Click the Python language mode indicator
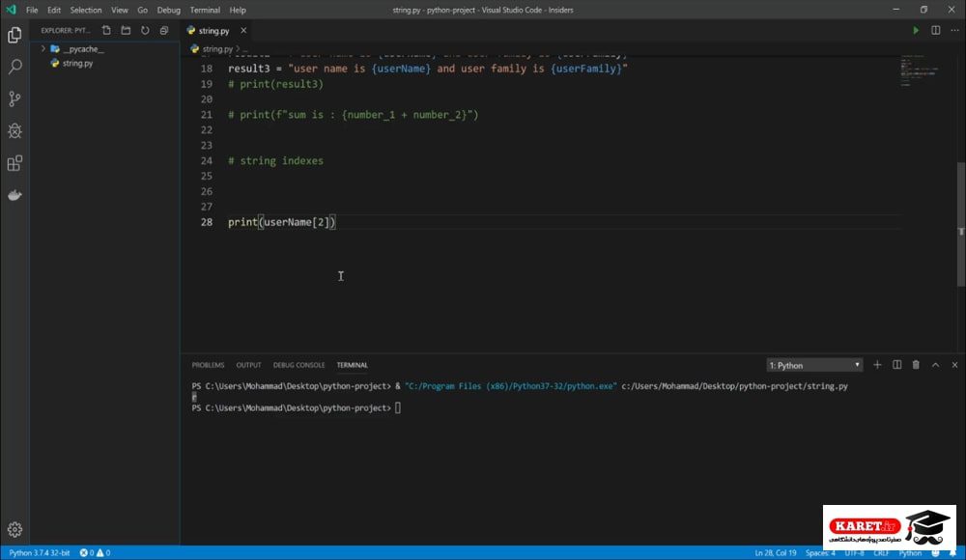Viewport: 966px width, 560px height. pos(910,552)
